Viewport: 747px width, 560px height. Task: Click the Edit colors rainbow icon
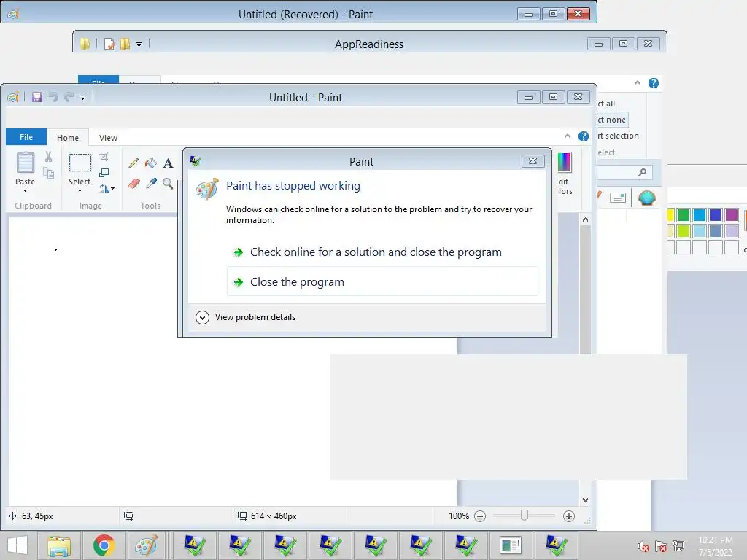565,163
